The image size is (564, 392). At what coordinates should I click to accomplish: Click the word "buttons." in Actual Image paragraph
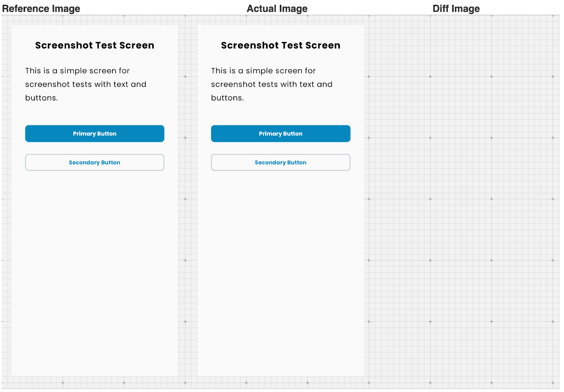click(227, 98)
